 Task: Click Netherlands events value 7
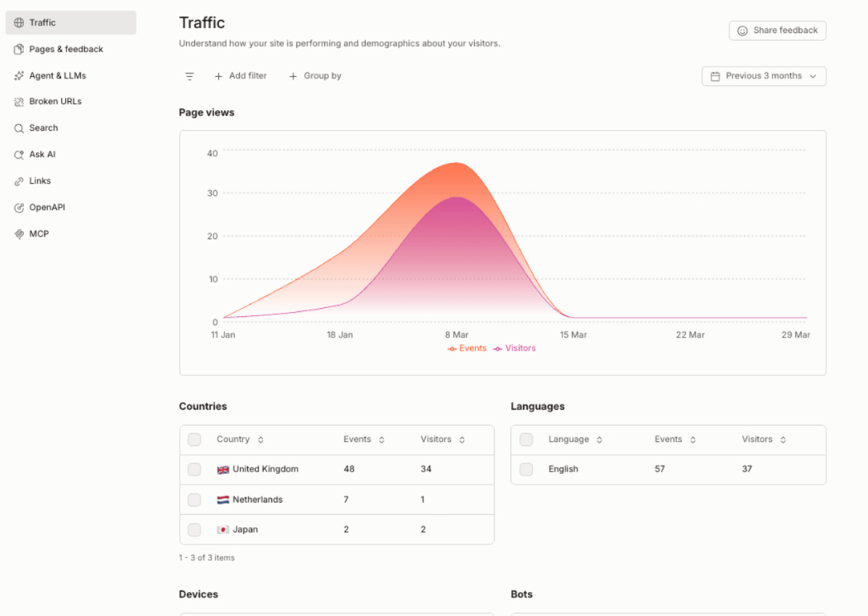pyautogui.click(x=346, y=500)
